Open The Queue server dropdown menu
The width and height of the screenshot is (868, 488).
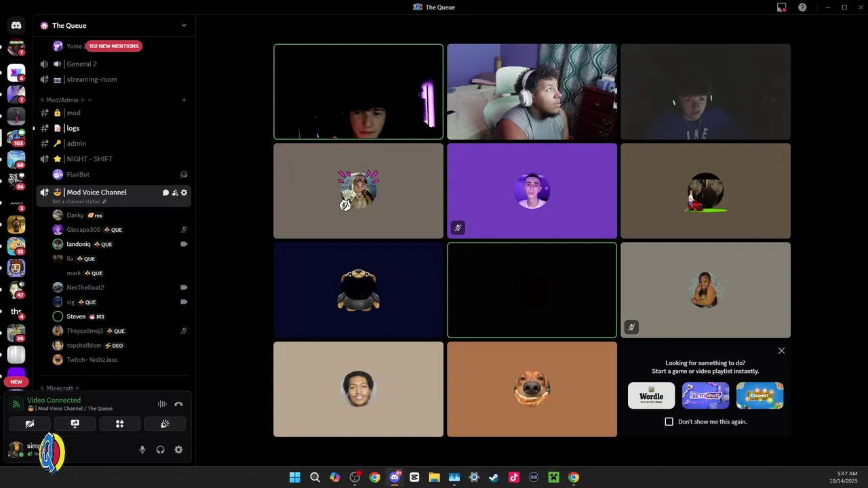coord(184,25)
